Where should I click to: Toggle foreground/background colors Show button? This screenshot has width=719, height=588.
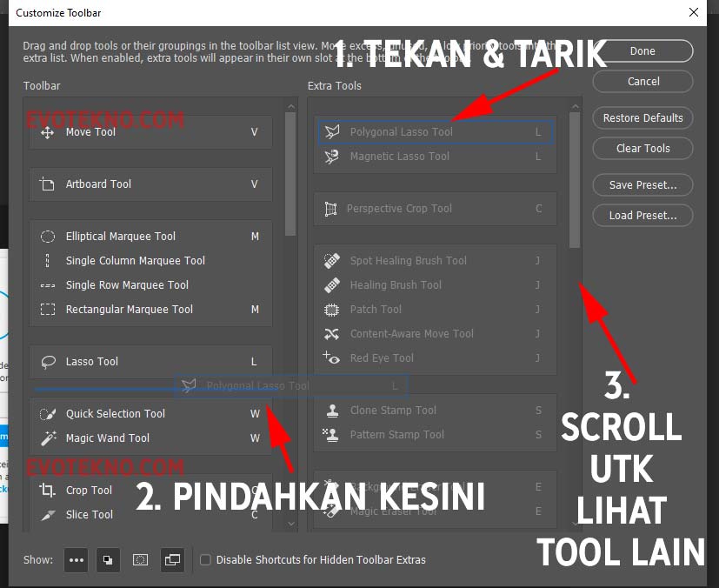[107, 560]
